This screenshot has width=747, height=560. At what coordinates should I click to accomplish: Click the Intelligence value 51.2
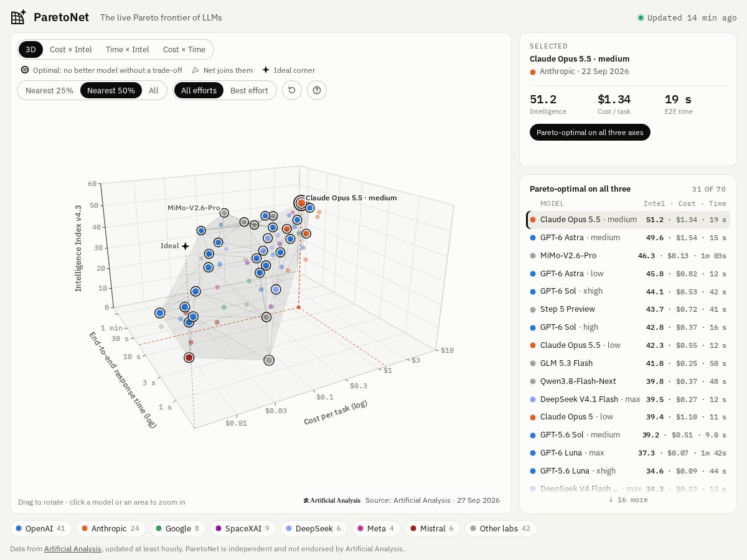543,100
